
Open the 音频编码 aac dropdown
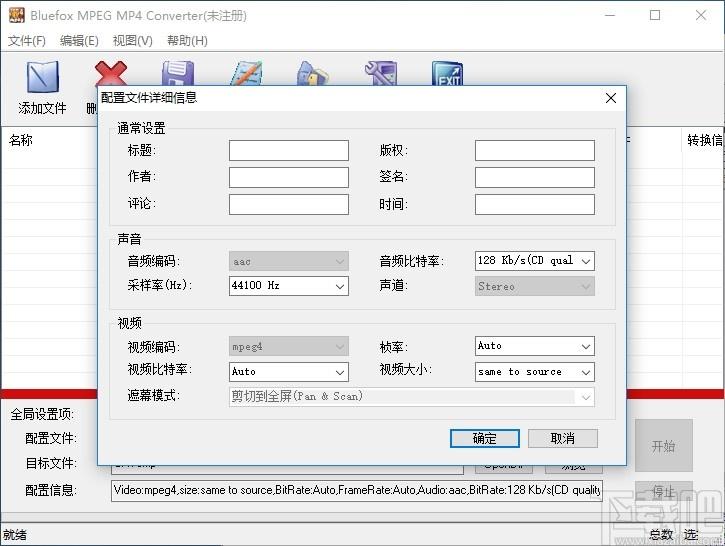(289, 261)
